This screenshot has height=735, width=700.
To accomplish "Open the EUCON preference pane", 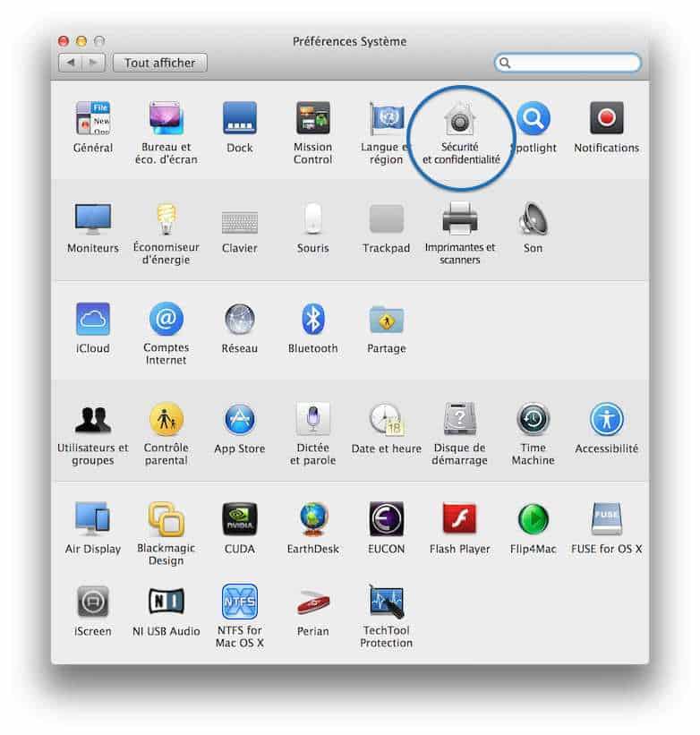I will [x=386, y=519].
